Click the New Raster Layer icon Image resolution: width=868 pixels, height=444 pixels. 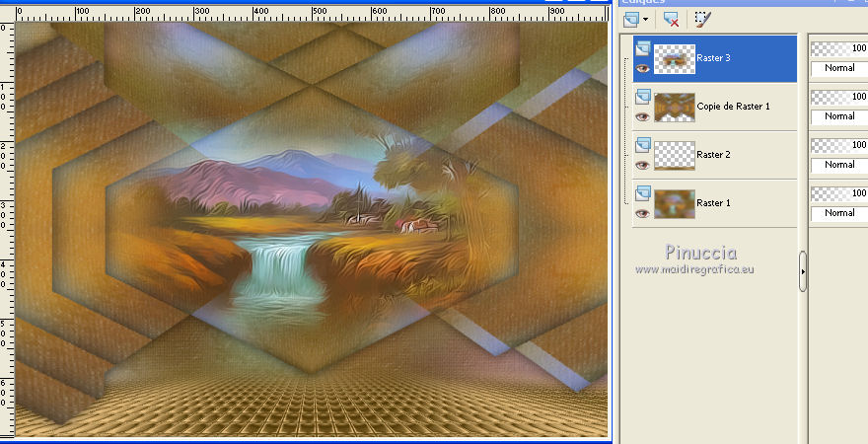(x=630, y=20)
